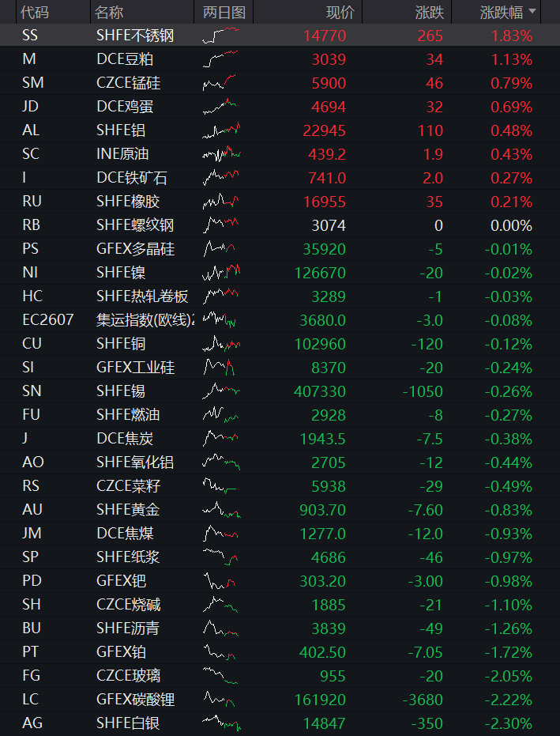Open the SHFE不锈钢 two-day sparkline chart
560x736 pixels.
point(221,36)
